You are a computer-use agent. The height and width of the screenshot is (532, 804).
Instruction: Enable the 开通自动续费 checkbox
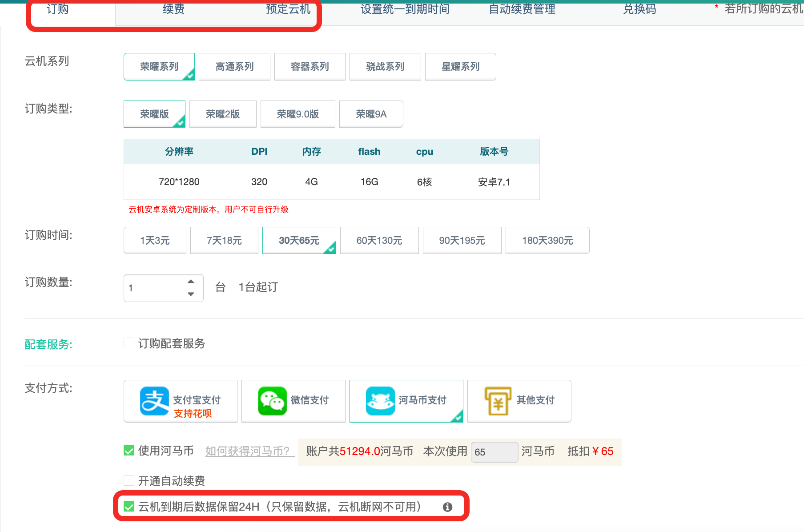tap(129, 480)
